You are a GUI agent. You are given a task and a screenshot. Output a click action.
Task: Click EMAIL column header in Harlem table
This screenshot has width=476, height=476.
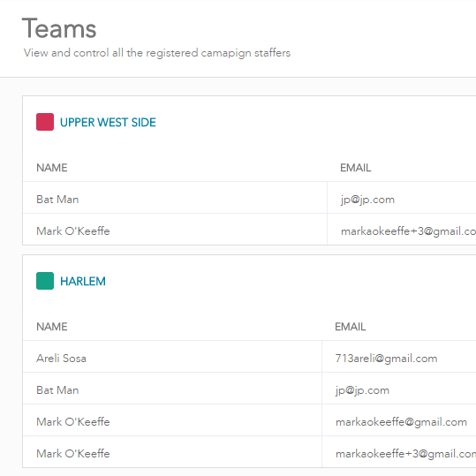click(x=351, y=327)
